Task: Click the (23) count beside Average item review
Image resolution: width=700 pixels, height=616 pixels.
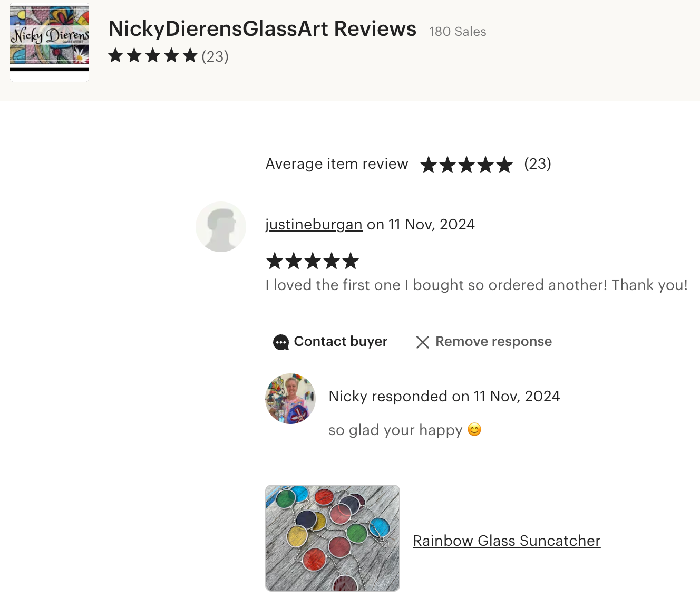Action: coord(538,164)
